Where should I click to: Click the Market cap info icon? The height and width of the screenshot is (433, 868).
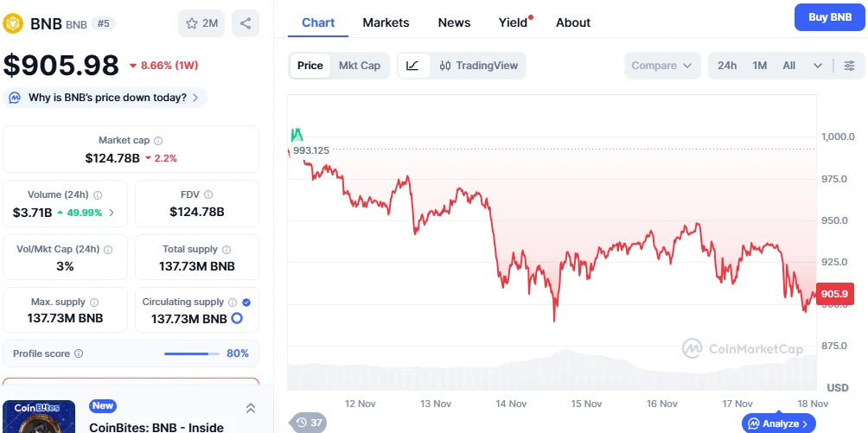(x=158, y=140)
